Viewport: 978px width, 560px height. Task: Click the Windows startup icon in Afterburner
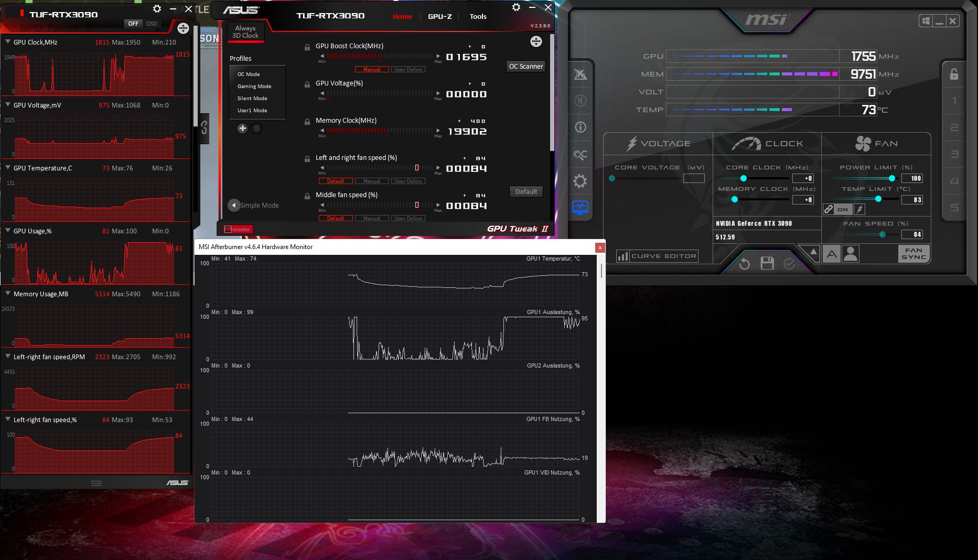point(926,21)
